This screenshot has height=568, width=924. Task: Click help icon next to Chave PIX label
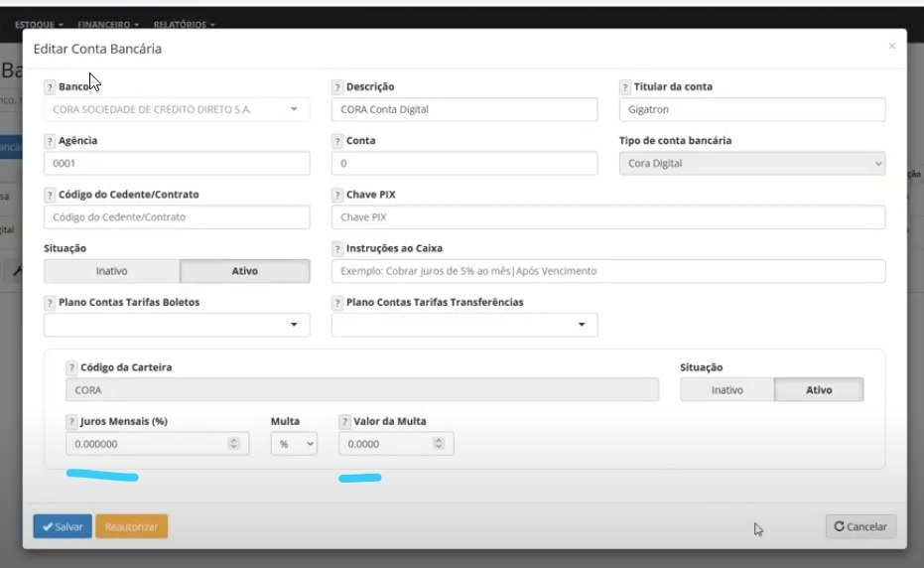(x=337, y=195)
